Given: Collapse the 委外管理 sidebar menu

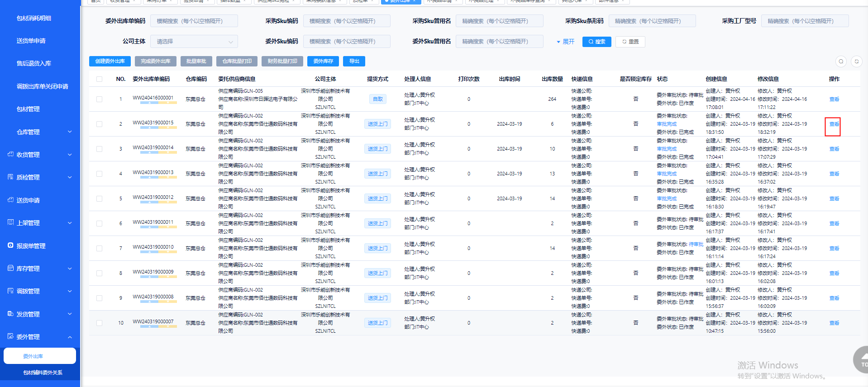Looking at the screenshot, I should pos(70,337).
